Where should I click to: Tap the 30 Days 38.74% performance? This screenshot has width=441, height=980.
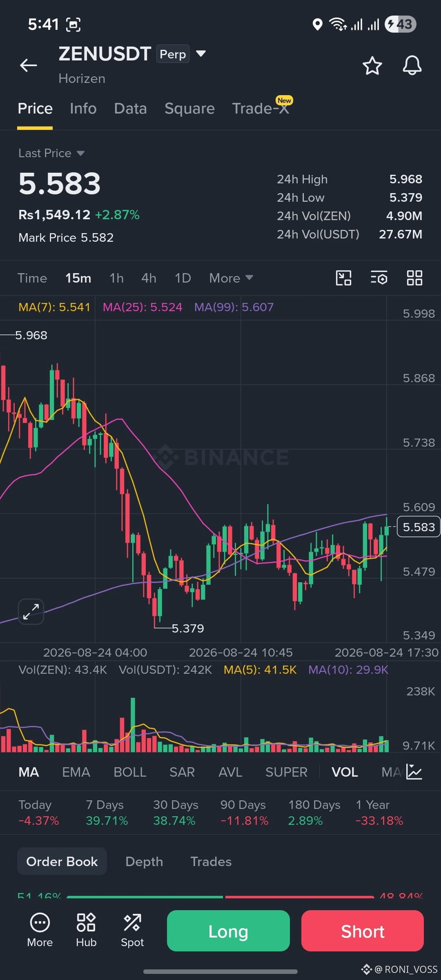coord(176,813)
